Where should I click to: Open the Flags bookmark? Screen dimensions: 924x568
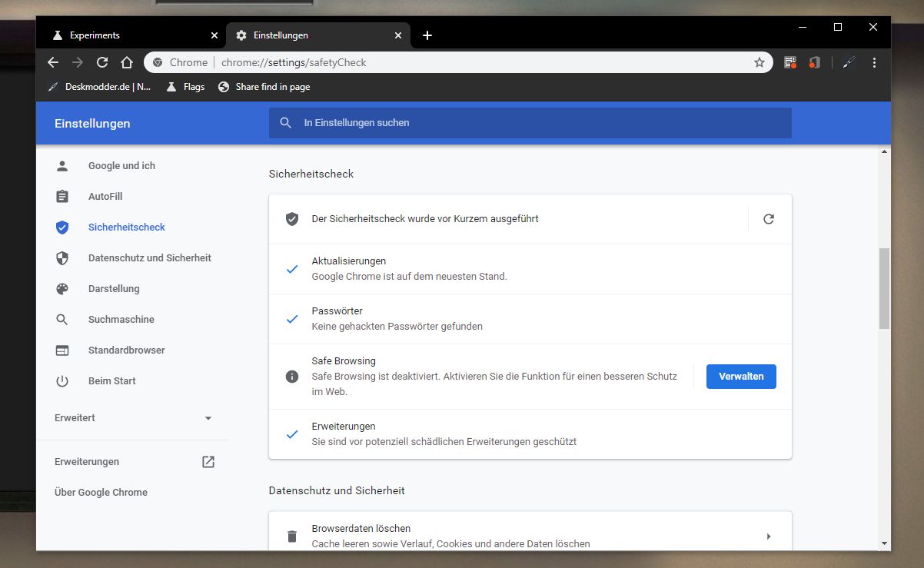(x=185, y=87)
